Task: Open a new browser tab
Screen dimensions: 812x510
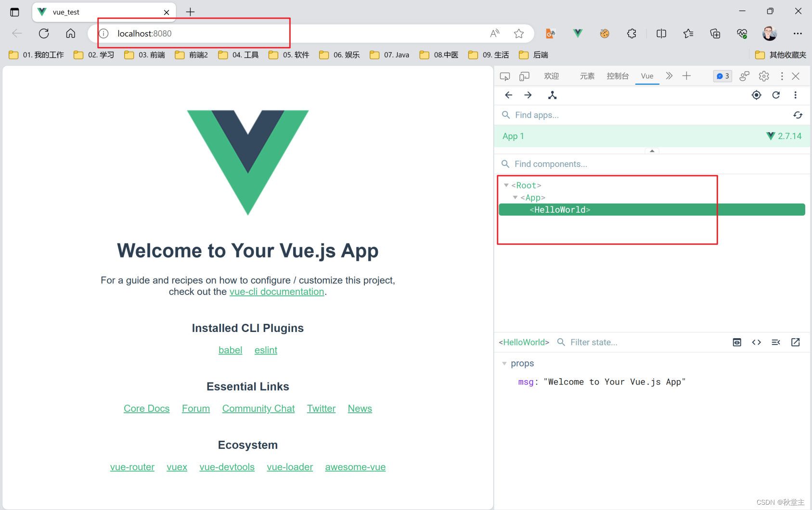Action: [191, 12]
